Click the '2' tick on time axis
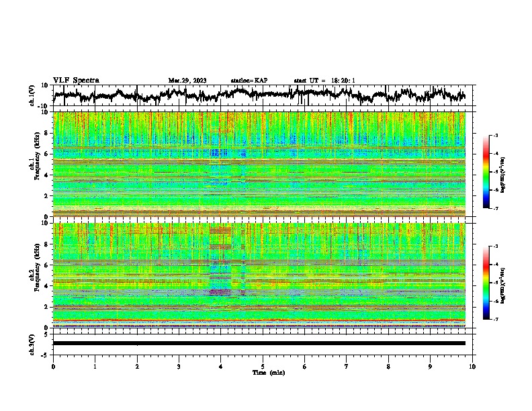This screenshot has width=532, height=411. (137, 367)
